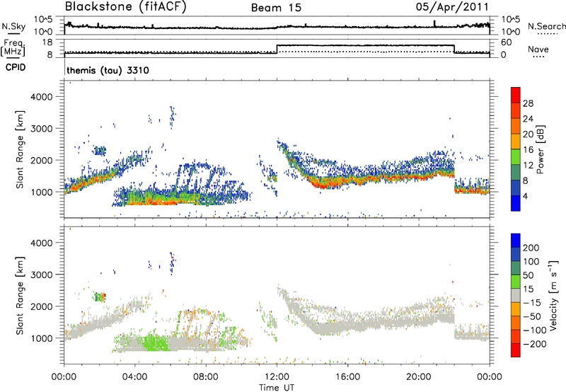Click the 2000 tick of velocity panel

coord(42,306)
